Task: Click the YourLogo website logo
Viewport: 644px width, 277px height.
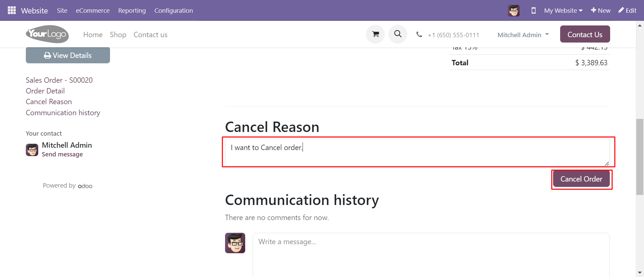Action: click(x=47, y=34)
